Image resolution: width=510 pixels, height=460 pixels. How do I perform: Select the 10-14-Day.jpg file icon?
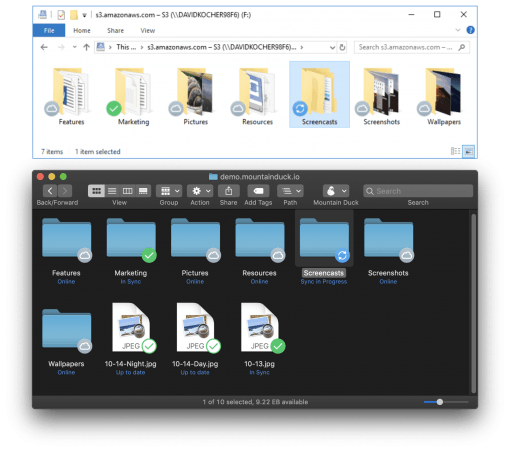click(195, 328)
